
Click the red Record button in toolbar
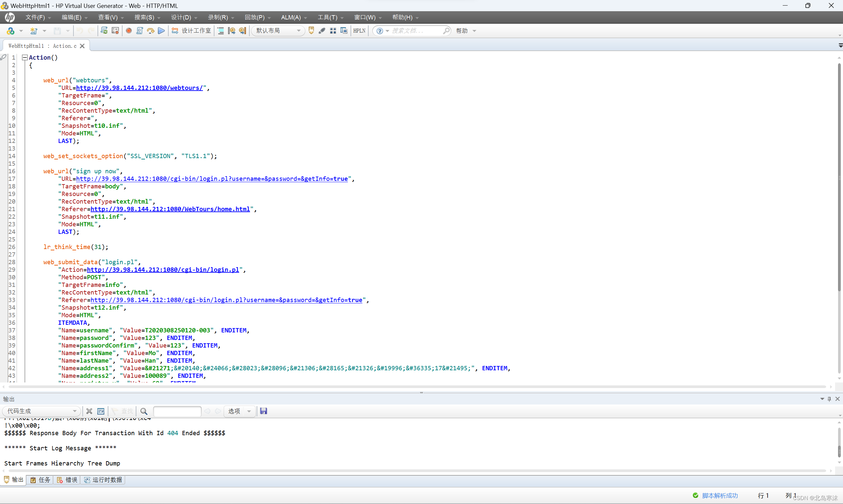[x=128, y=31]
